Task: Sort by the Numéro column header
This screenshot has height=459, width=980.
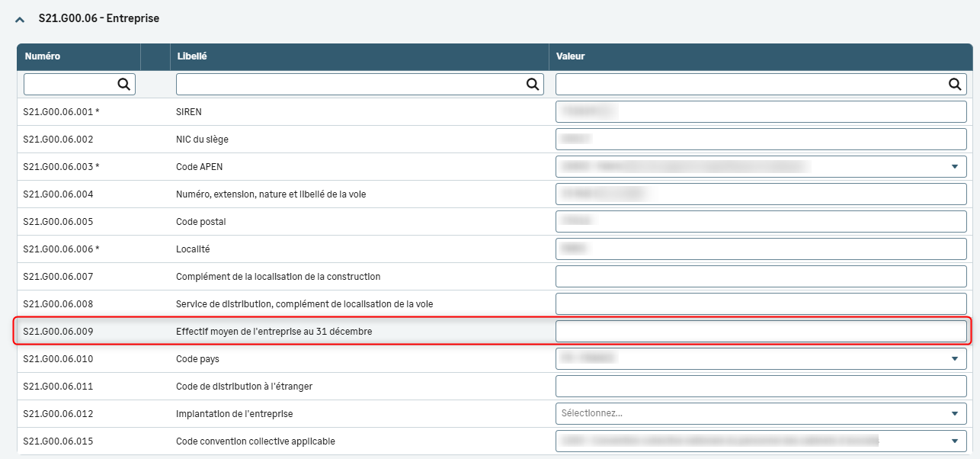Action: click(43, 56)
